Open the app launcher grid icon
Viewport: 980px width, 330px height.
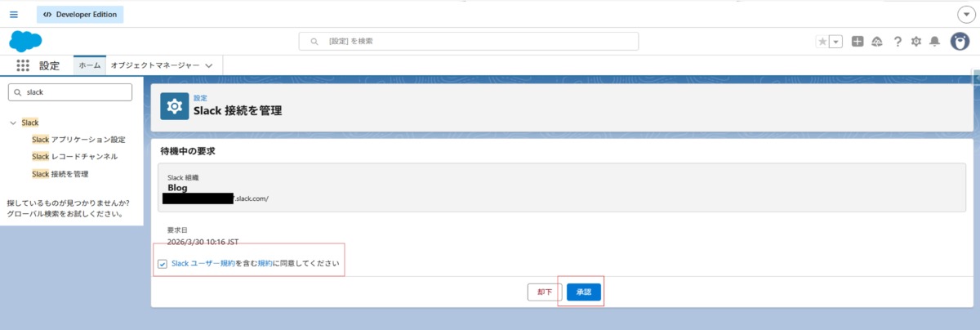coord(23,65)
